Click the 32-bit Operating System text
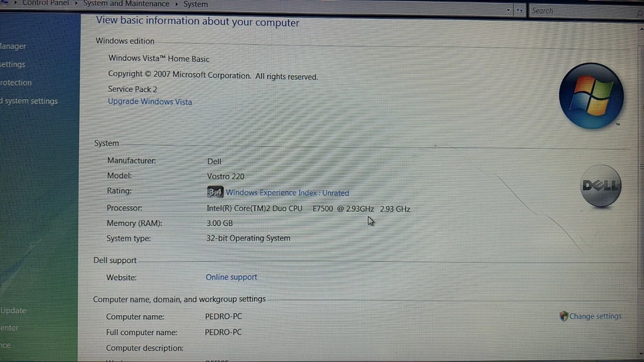 [x=248, y=238]
